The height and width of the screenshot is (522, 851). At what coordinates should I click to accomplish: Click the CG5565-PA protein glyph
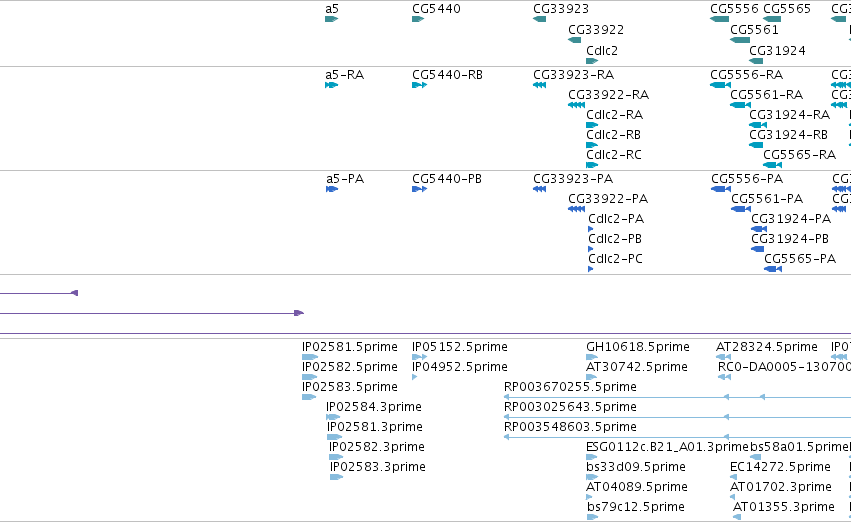click(773, 269)
